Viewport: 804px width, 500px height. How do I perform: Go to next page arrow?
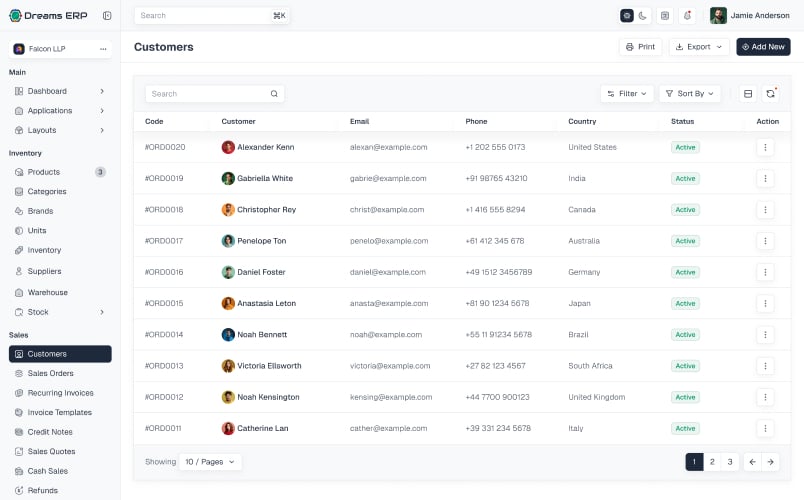[770, 462]
